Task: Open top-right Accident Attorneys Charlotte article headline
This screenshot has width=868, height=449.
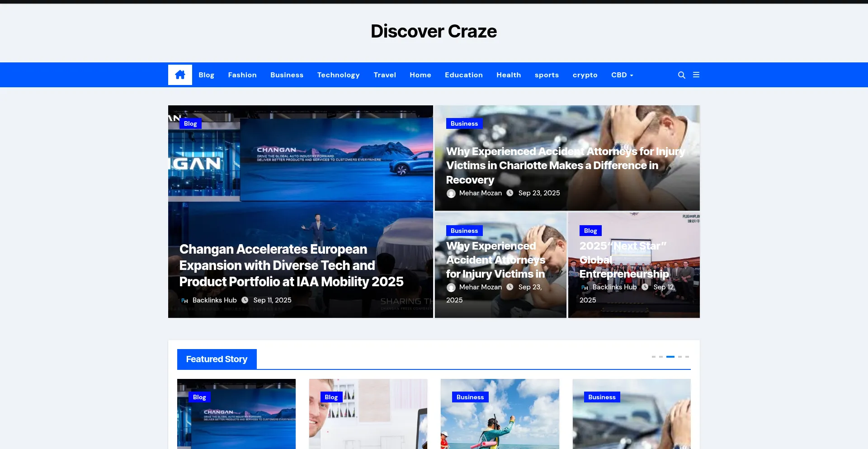Action: [x=566, y=165]
